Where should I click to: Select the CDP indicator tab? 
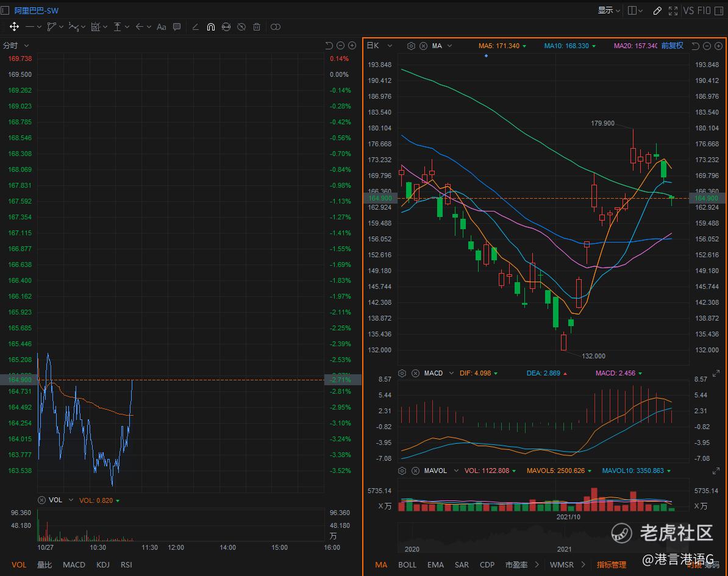coord(487,565)
